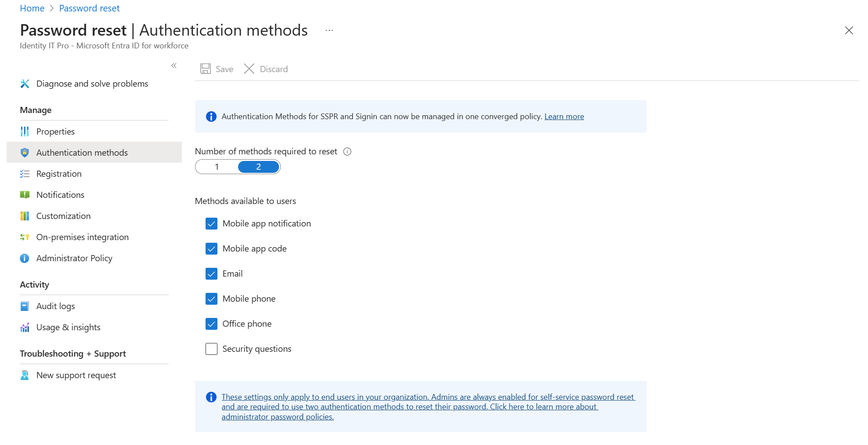Open the Customization menu item

63,216
